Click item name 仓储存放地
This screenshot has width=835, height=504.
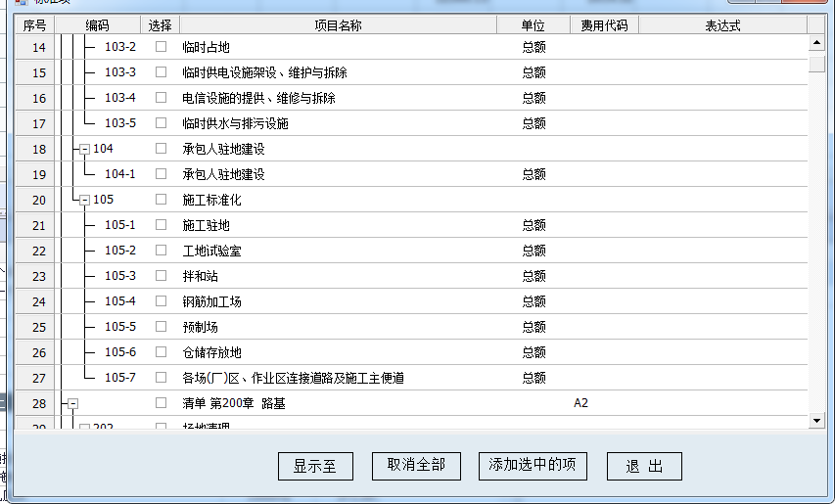(212, 353)
